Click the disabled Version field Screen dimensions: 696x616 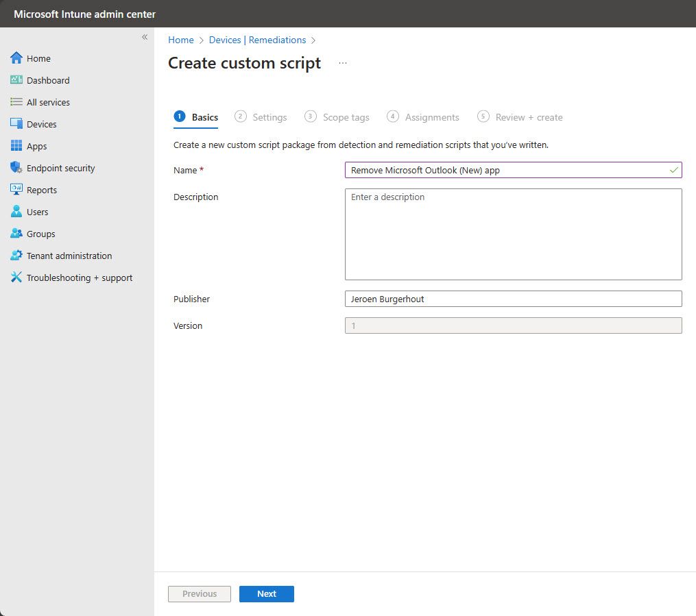pyautogui.click(x=514, y=325)
